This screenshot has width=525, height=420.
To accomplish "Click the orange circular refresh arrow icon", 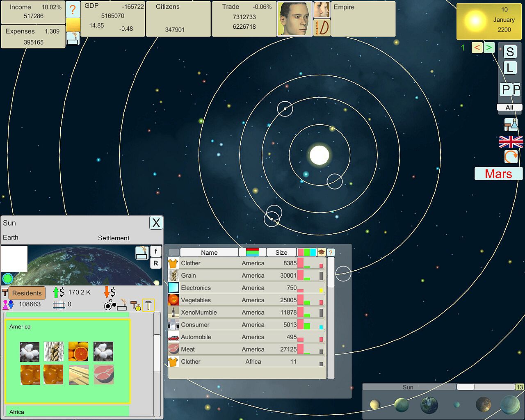I will click(x=511, y=157).
